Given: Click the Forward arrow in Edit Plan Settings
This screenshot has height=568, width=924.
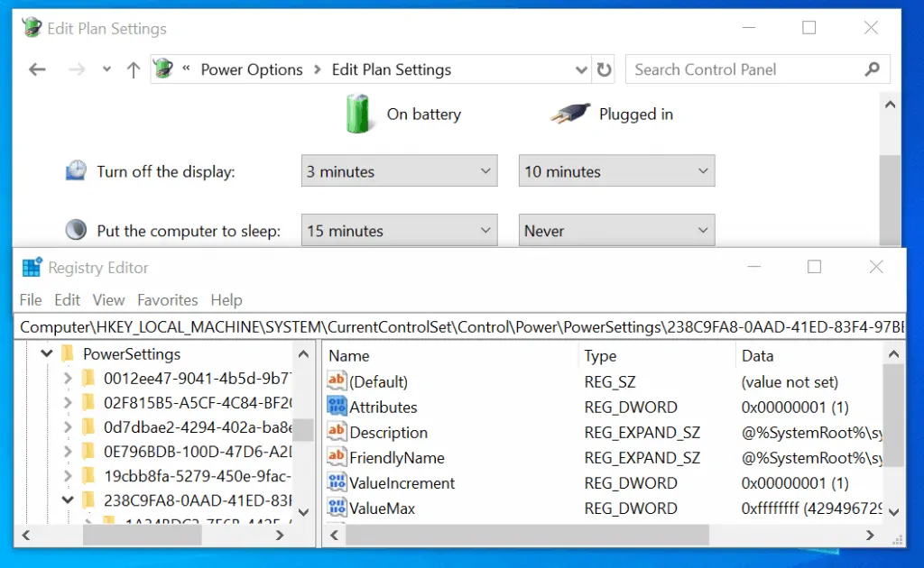Looking at the screenshot, I should pyautogui.click(x=77, y=69).
